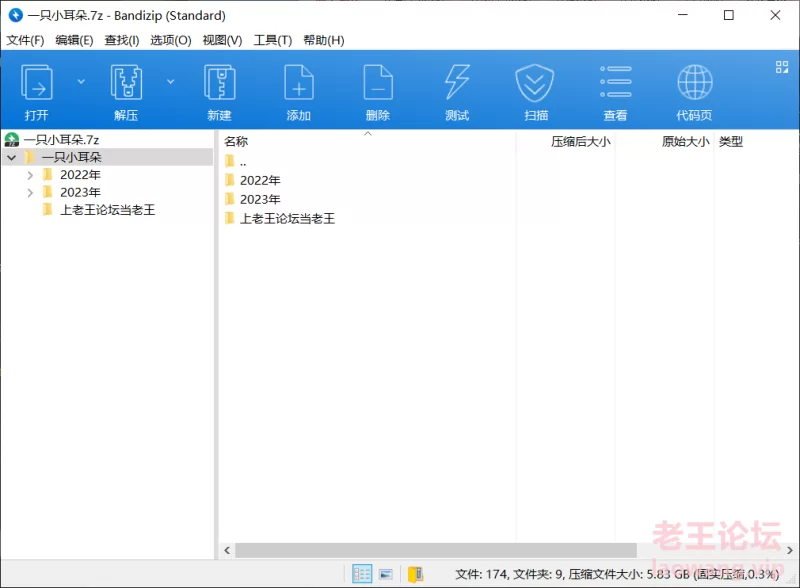Click the horizontal scrollbar thumb
This screenshot has height=588, width=800.
436,550
